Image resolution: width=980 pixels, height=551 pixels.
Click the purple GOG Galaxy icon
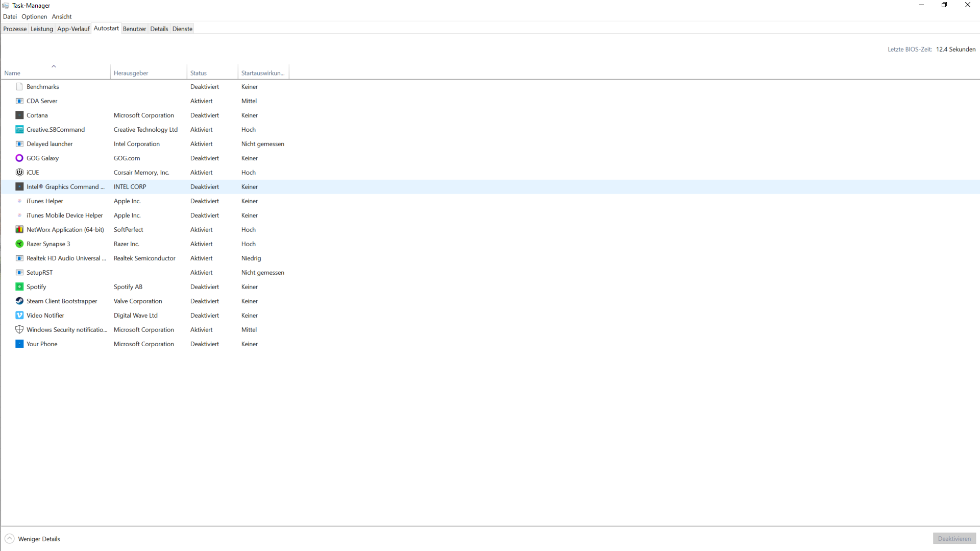(x=19, y=158)
